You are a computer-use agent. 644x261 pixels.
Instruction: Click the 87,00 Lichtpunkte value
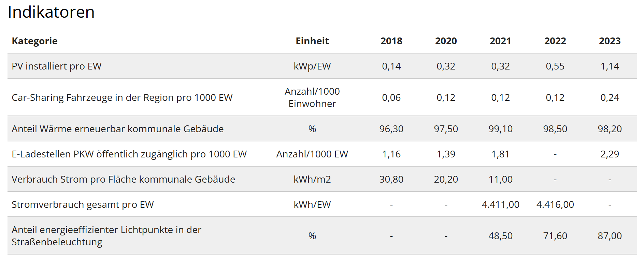pyautogui.click(x=610, y=236)
